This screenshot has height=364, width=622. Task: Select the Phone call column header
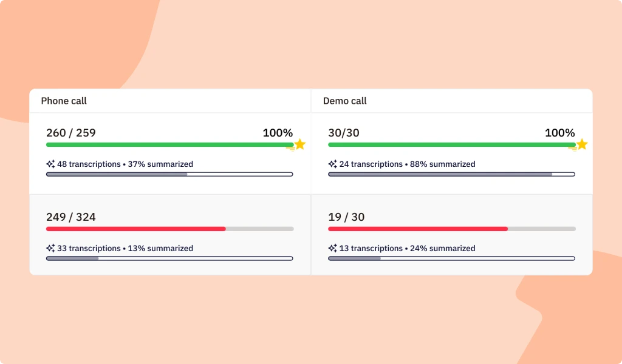point(64,101)
